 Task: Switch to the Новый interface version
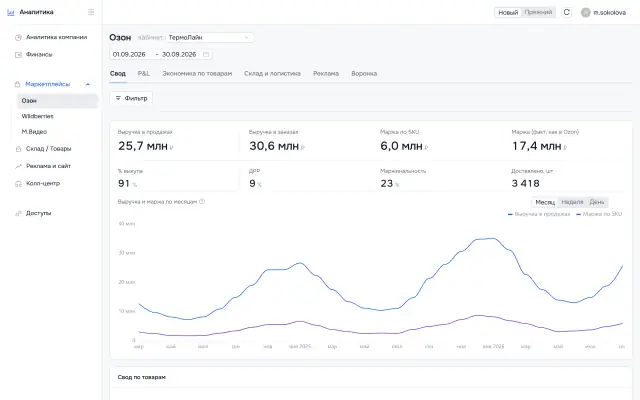coord(508,13)
